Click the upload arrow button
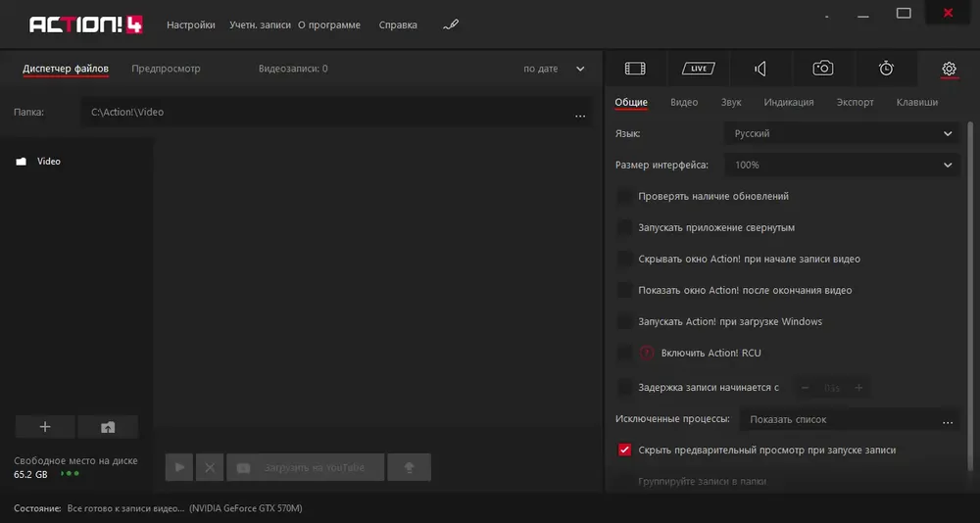 tap(410, 467)
